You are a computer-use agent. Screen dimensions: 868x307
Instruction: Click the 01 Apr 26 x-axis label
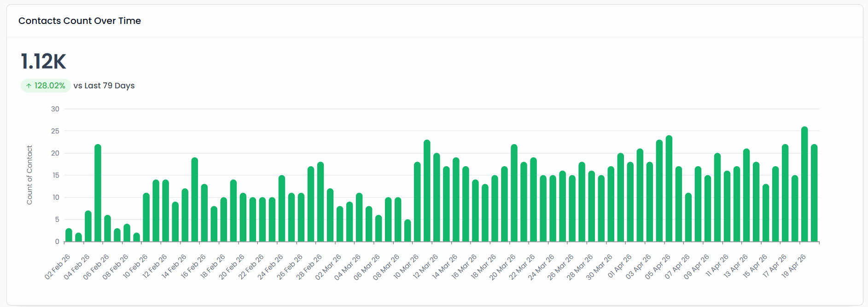click(x=620, y=266)
